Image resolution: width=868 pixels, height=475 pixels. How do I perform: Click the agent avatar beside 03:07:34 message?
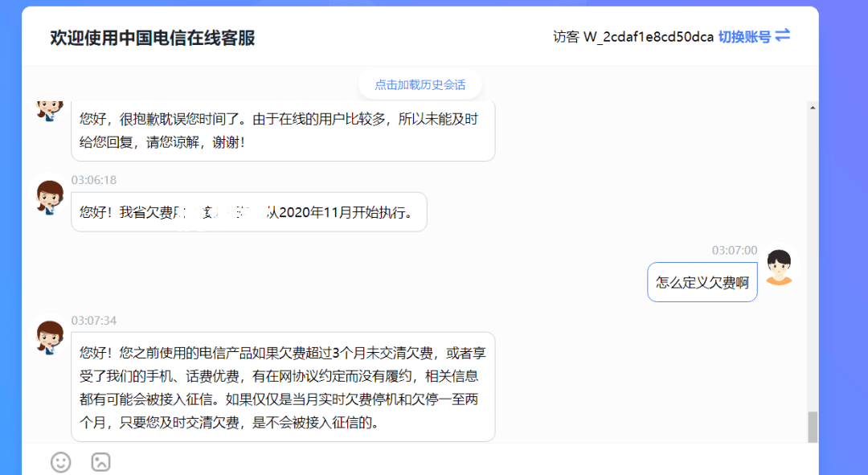pyautogui.click(x=50, y=337)
